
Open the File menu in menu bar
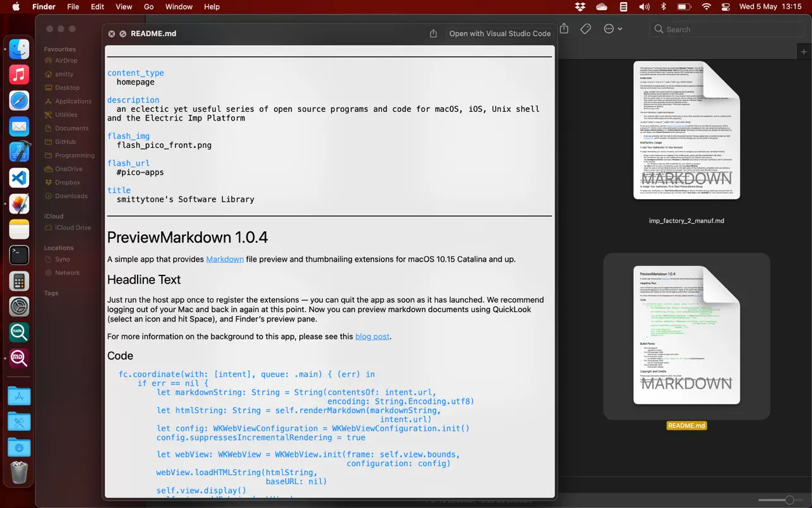(73, 7)
